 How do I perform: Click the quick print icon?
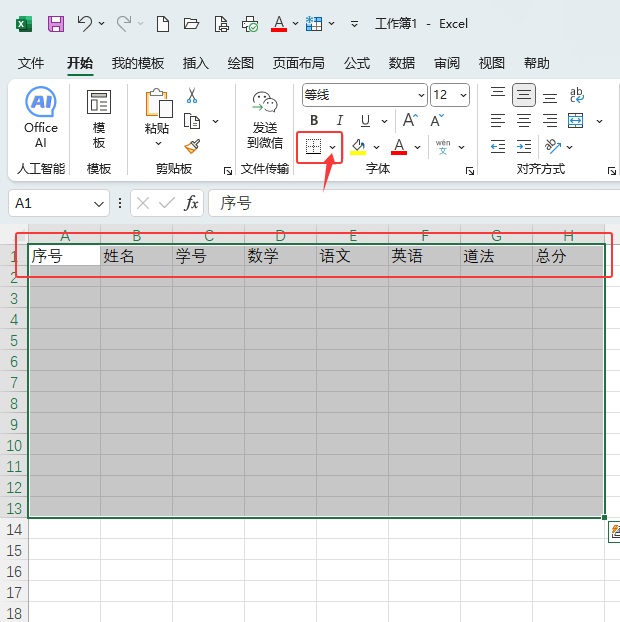click(x=250, y=24)
